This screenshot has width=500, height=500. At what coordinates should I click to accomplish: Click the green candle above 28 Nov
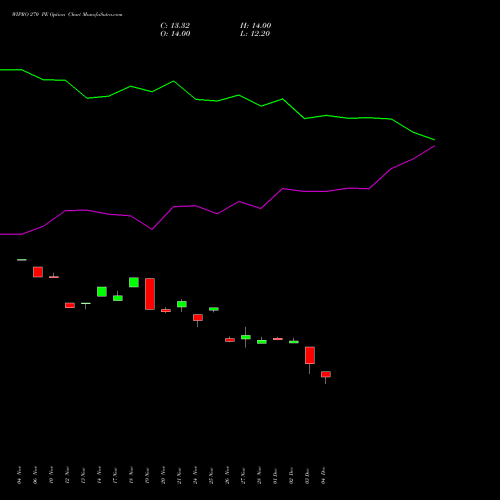(262, 342)
